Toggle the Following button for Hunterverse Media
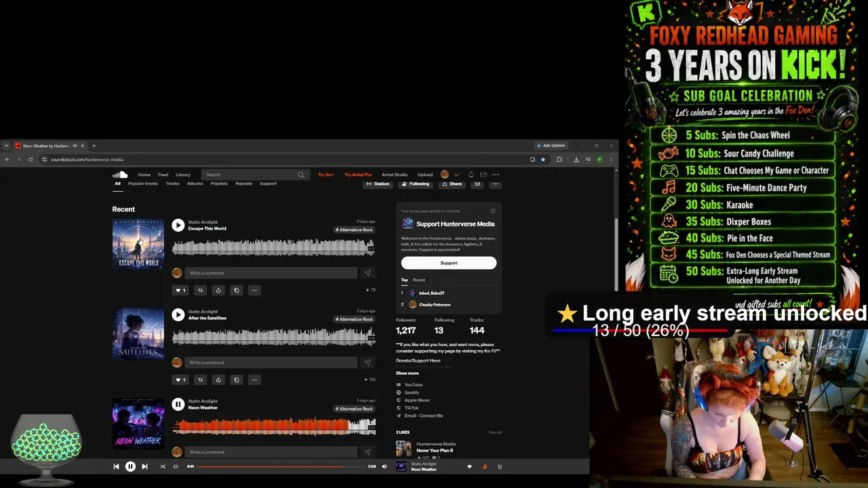This screenshot has width=868, height=488. coord(416,184)
